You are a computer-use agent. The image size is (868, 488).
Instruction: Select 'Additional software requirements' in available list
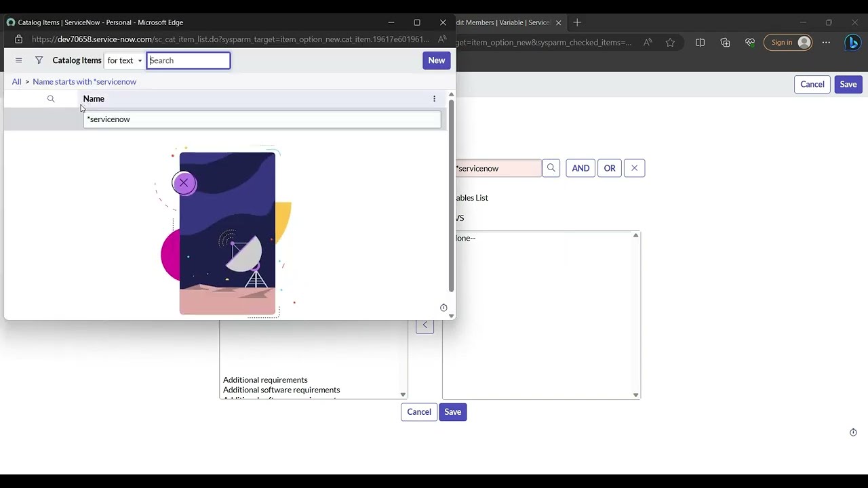click(281, 390)
